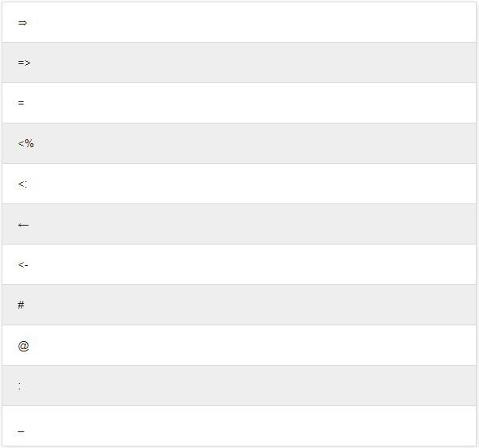
Task: Select the <: upper bound symbol
Action: click(x=22, y=184)
